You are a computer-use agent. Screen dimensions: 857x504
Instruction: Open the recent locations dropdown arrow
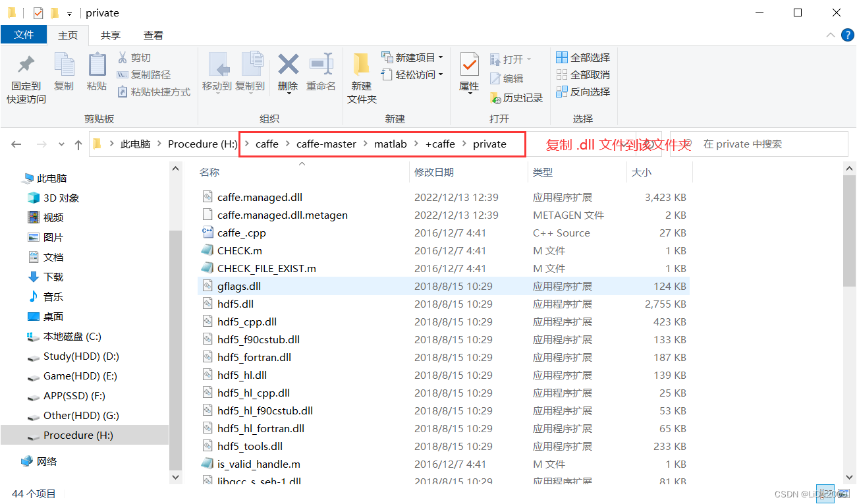click(61, 144)
